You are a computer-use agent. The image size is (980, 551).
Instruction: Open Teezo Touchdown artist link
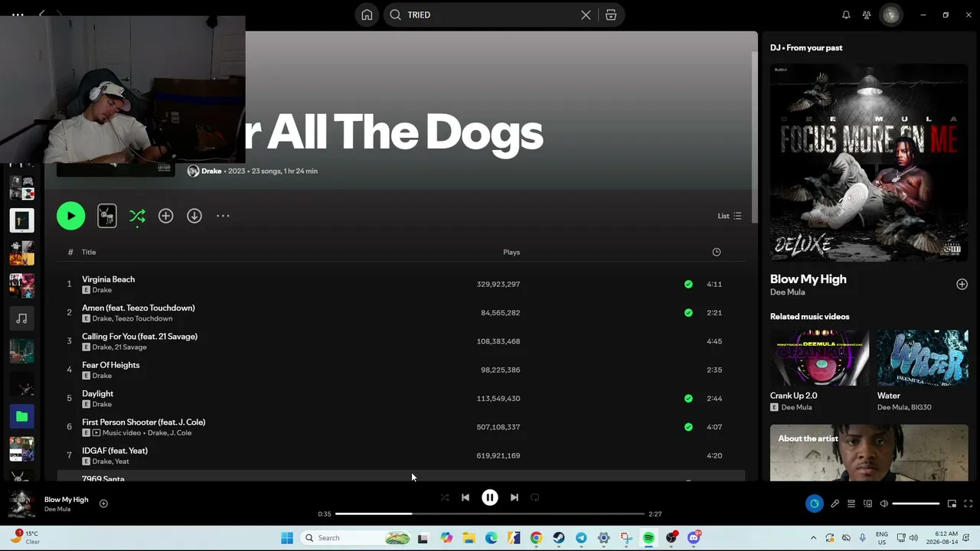[x=144, y=318]
